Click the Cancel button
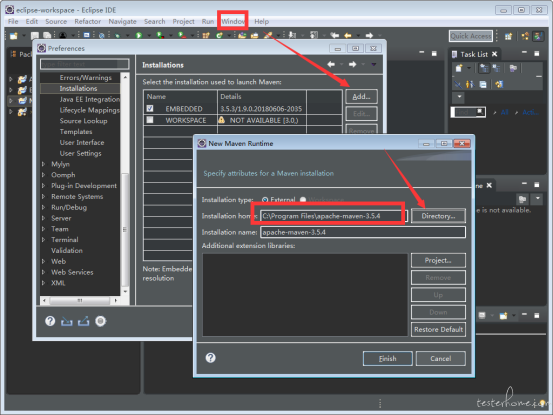The width and height of the screenshot is (553, 415). [x=440, y=359]
